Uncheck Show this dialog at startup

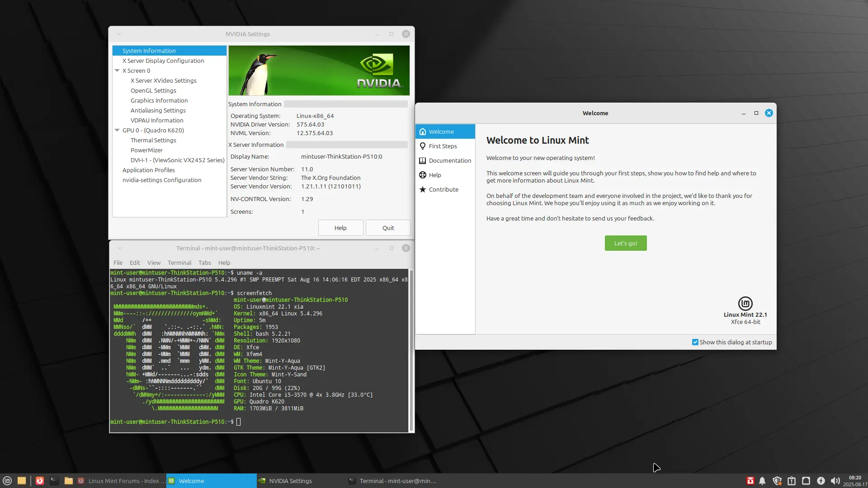tap(695, 342)
